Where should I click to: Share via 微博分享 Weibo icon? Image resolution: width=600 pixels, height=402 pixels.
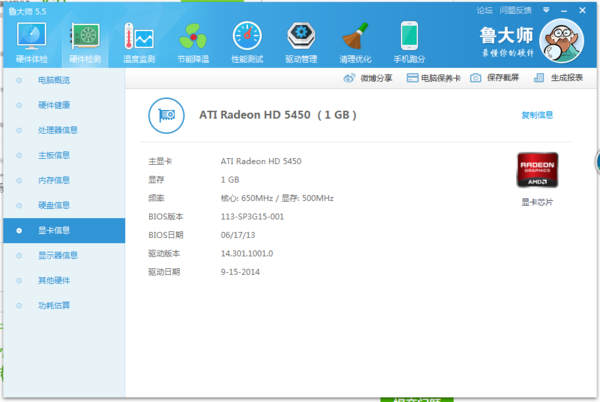(368, 78)
